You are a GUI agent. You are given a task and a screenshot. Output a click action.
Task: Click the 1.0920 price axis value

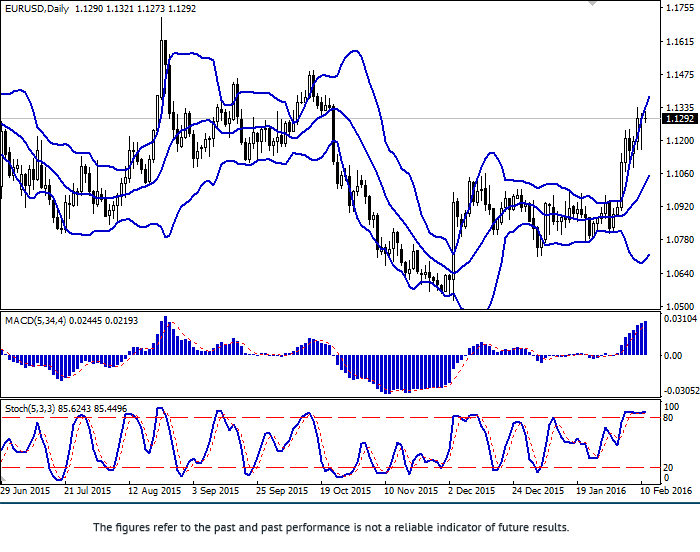680,207
